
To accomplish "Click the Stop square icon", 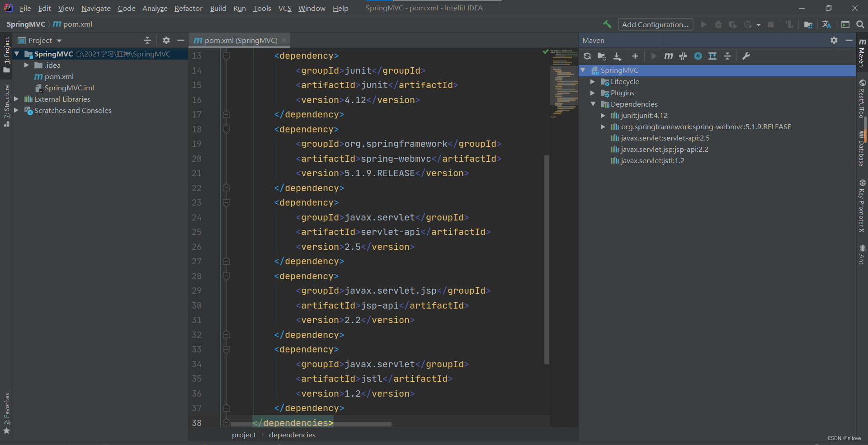I will pyautogui.click(x=771, y=24).
